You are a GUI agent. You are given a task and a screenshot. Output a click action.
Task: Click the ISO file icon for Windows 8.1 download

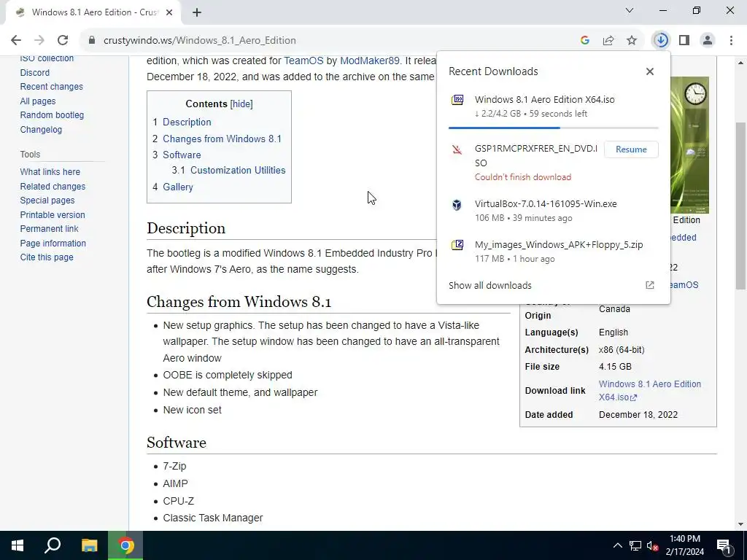pos(457,100)
